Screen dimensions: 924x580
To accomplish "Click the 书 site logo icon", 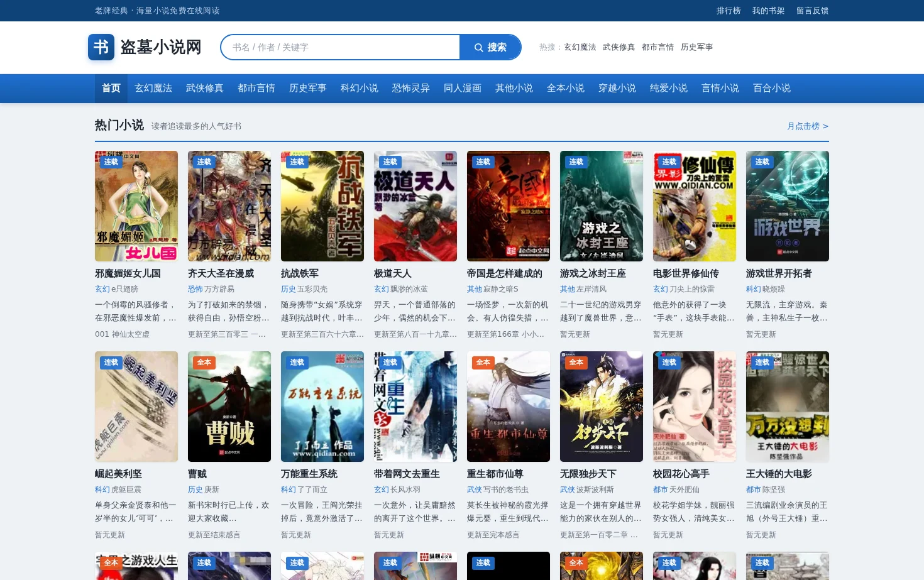I will [101, 47].
